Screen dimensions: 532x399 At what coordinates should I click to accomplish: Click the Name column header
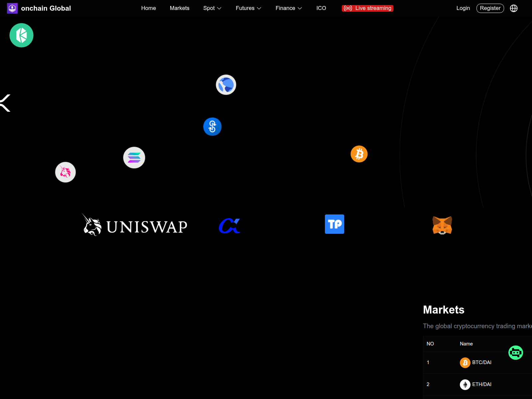click(466, 344)
